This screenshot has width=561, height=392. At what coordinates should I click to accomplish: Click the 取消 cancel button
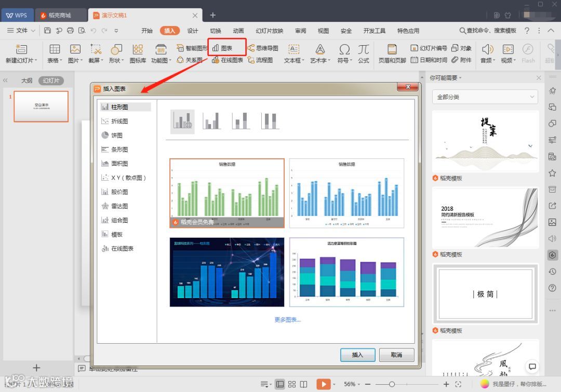(x=396, y=355)
